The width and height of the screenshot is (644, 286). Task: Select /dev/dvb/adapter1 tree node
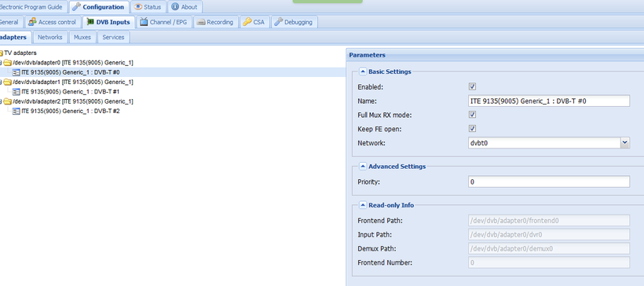73,82
